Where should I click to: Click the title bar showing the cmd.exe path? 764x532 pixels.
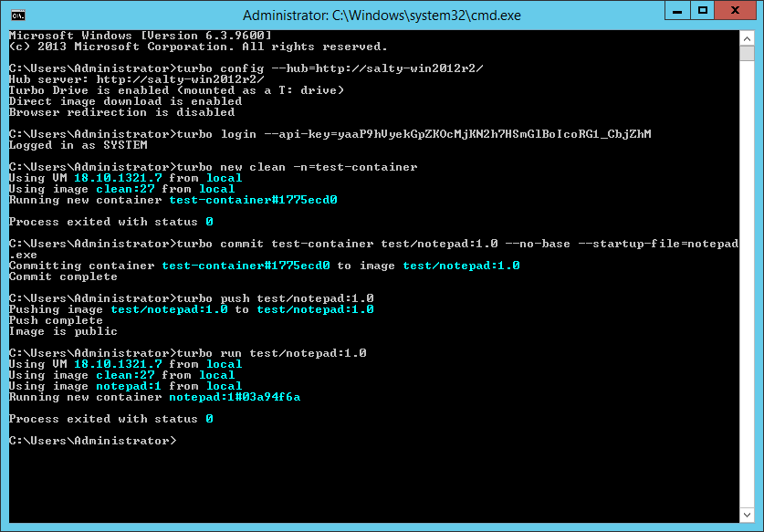[x=383, y=15]
